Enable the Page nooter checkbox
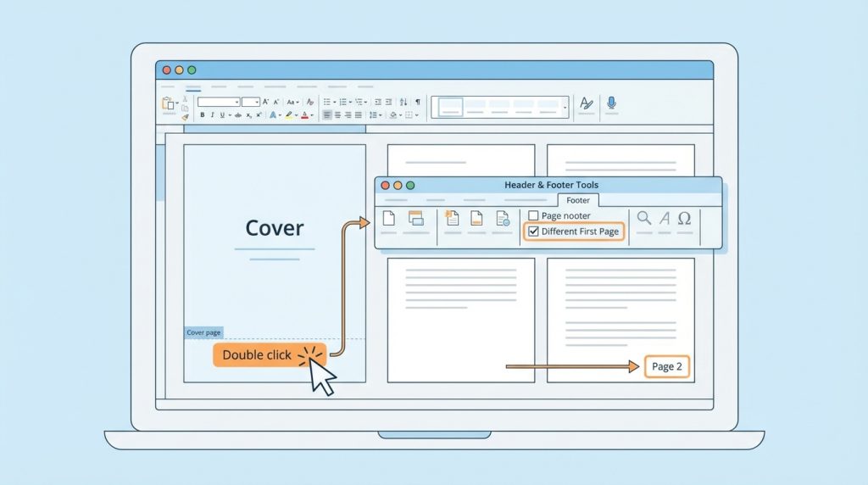The width and height of the screenshot is (868, 485). (x=533, y=216)
